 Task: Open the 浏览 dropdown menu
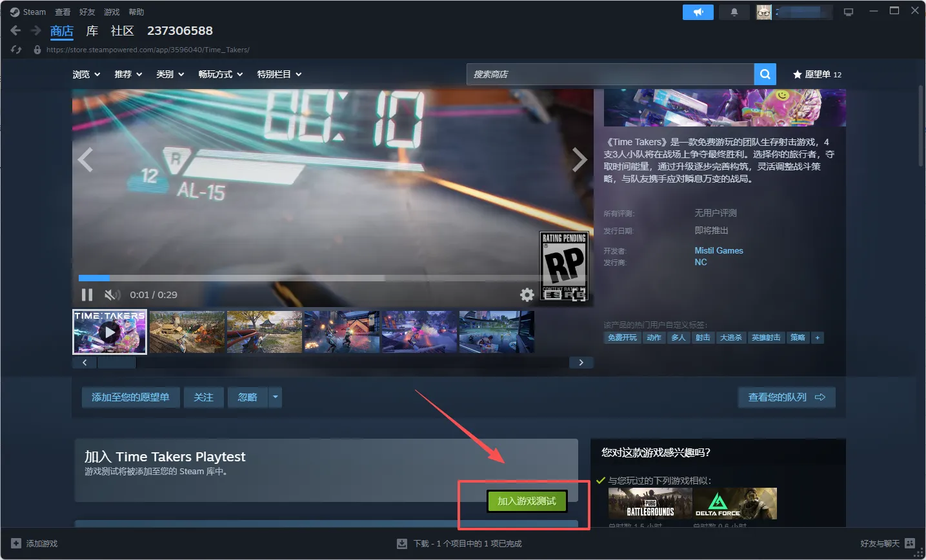pyautogui.click(x=86, y=74)
